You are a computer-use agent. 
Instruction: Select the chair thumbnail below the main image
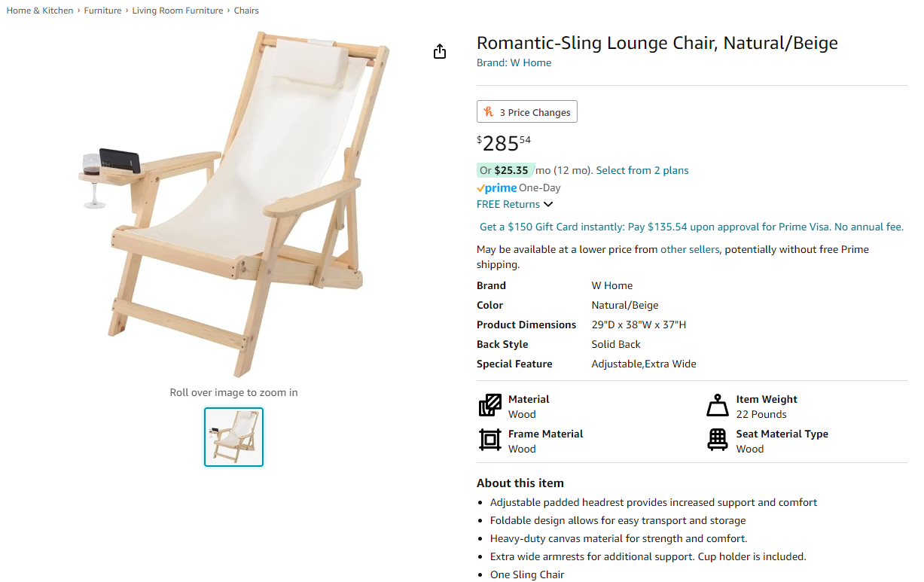233,437
